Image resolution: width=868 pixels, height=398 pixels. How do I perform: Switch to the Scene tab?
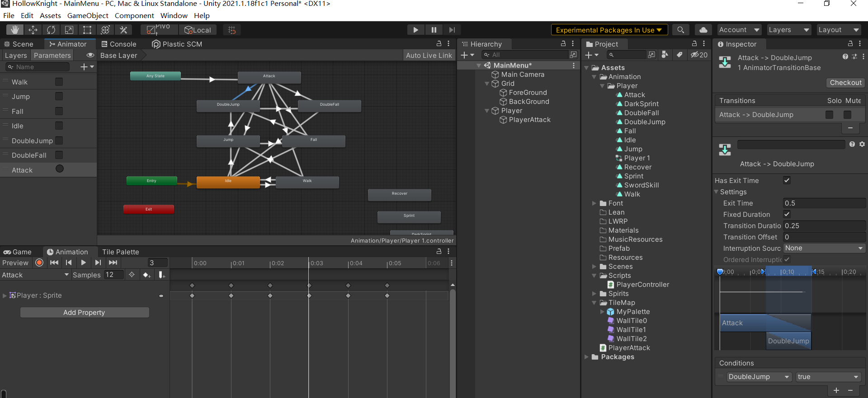click(19, 44)
